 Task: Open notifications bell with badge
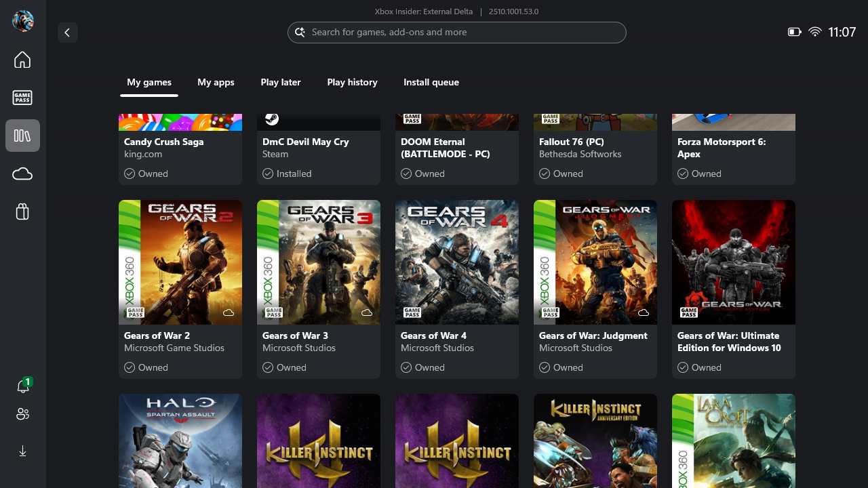pyautogui.click(x=23, y=386)
